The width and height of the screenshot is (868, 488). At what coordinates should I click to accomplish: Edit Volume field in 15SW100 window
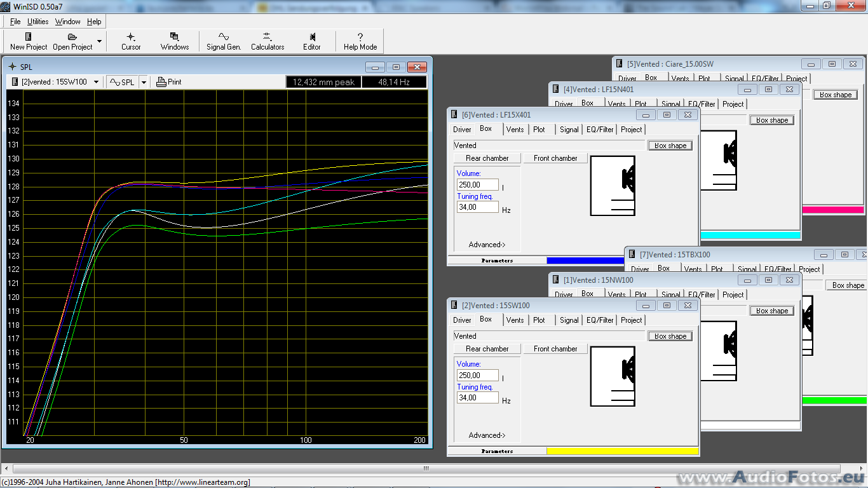[478, 376]
